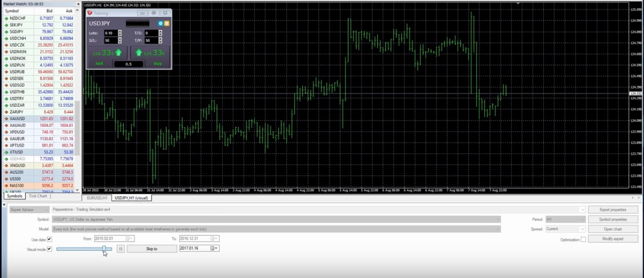Click the Bid column header
This screenshot has height=278, width=644.
click(x=44, y=11)
